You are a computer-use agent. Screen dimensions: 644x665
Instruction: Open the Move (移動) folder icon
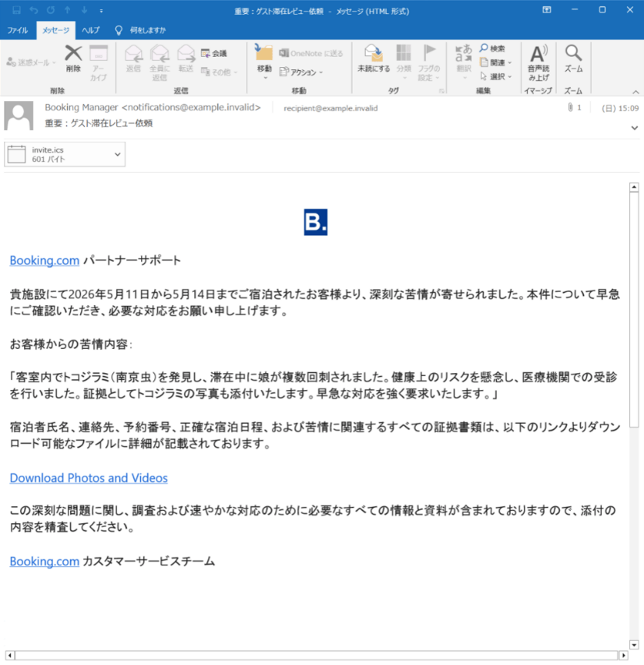tap(264, 53)
